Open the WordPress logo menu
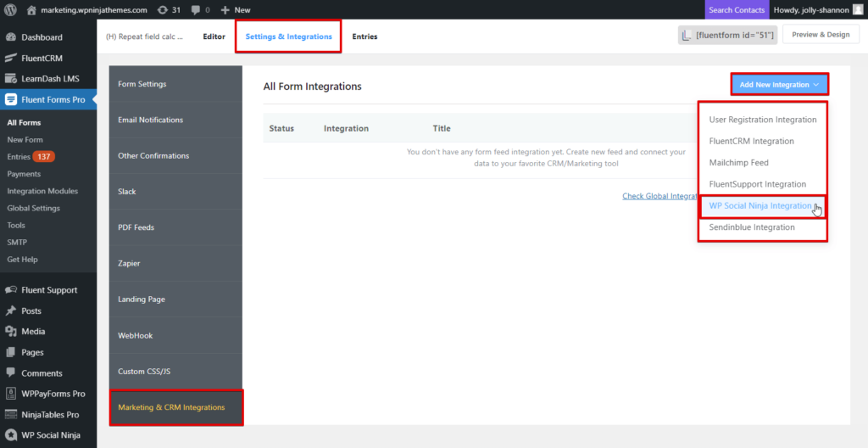868x448 pixels. pyautogui.click(x=10, y=9)
